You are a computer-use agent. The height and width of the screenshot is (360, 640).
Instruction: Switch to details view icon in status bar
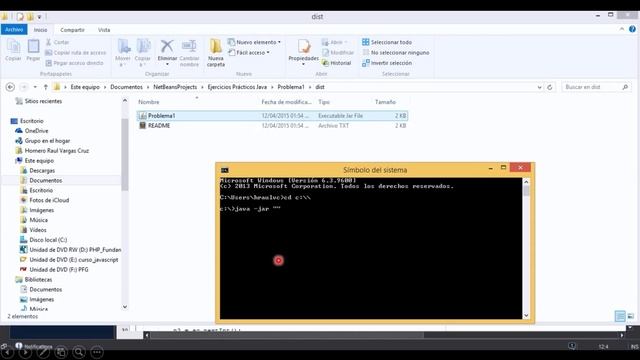(x=620, y=316)
